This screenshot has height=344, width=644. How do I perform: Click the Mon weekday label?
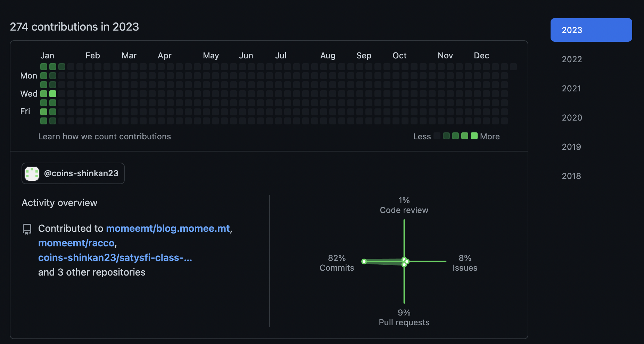pos(28,76)
